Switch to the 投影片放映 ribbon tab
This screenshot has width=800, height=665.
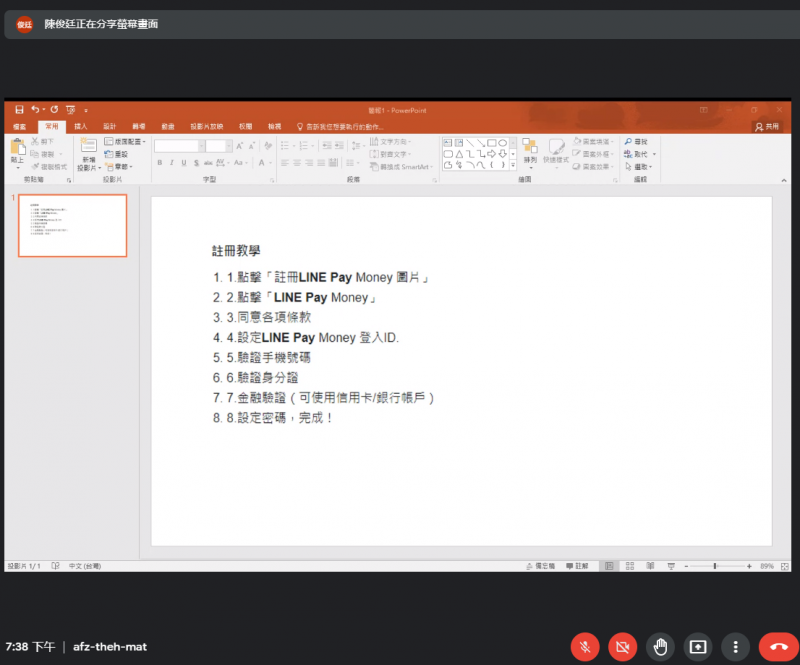point(207,127)
